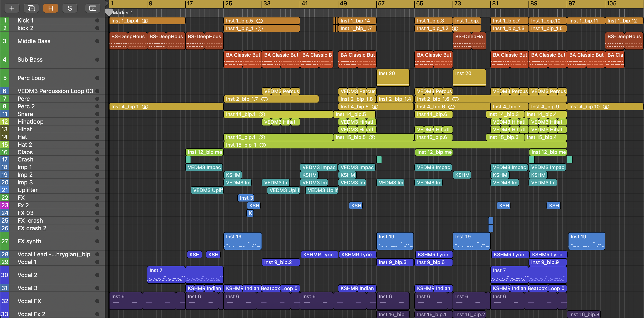The width and height of the screenshot is (644, 318).
Task: Click the loop icon on region Inst 4_bip.5
Action: coord(375,107)
